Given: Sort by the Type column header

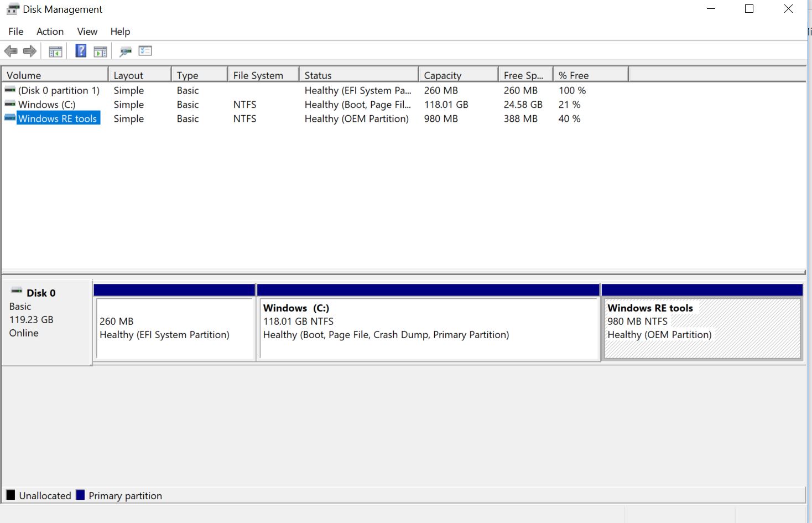Looking at the screenshot, I should [200, 75].
